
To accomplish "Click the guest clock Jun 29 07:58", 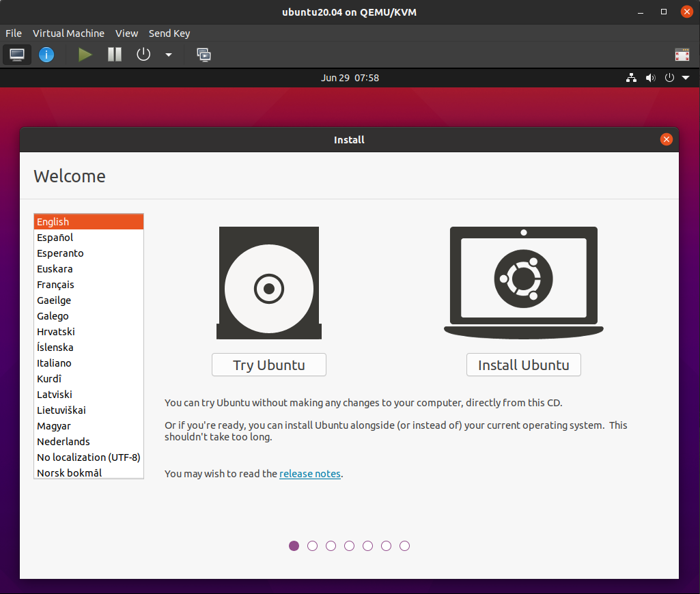I will [x=350, y=78].
